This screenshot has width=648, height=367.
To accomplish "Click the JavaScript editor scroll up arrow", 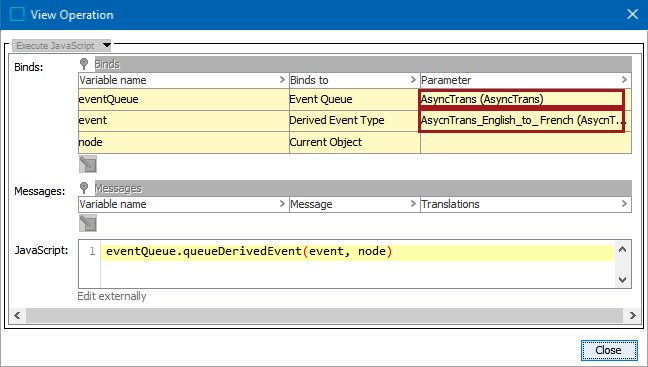I will [623, 249].
